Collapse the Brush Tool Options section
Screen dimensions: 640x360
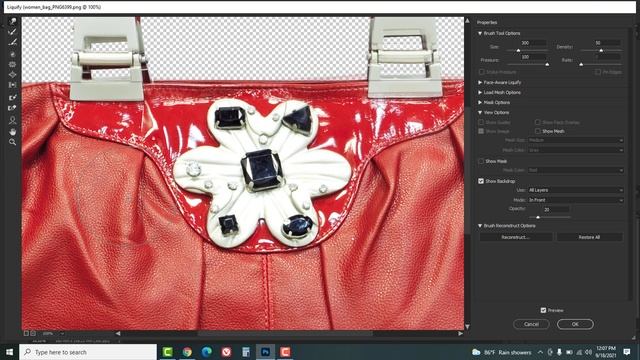coord(480,33)
